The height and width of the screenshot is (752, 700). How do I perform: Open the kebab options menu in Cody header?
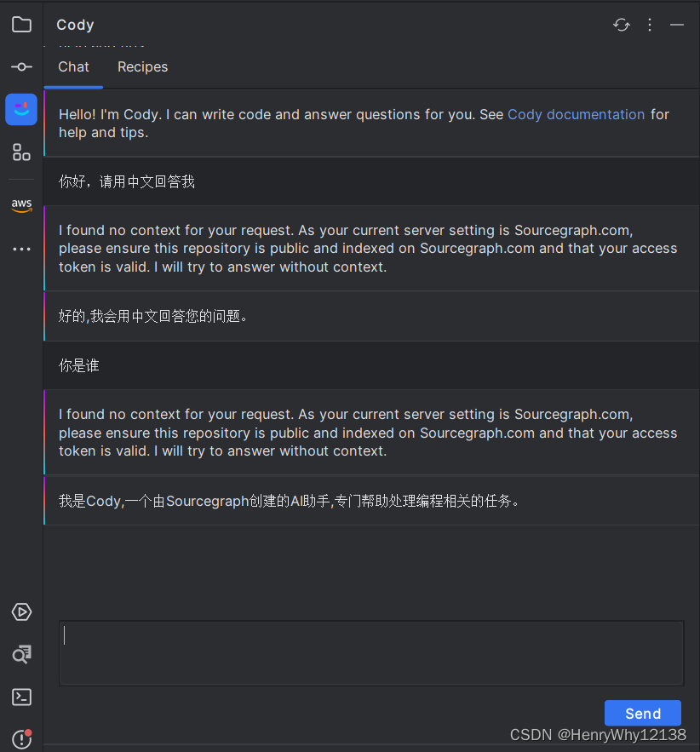[649, 25]
